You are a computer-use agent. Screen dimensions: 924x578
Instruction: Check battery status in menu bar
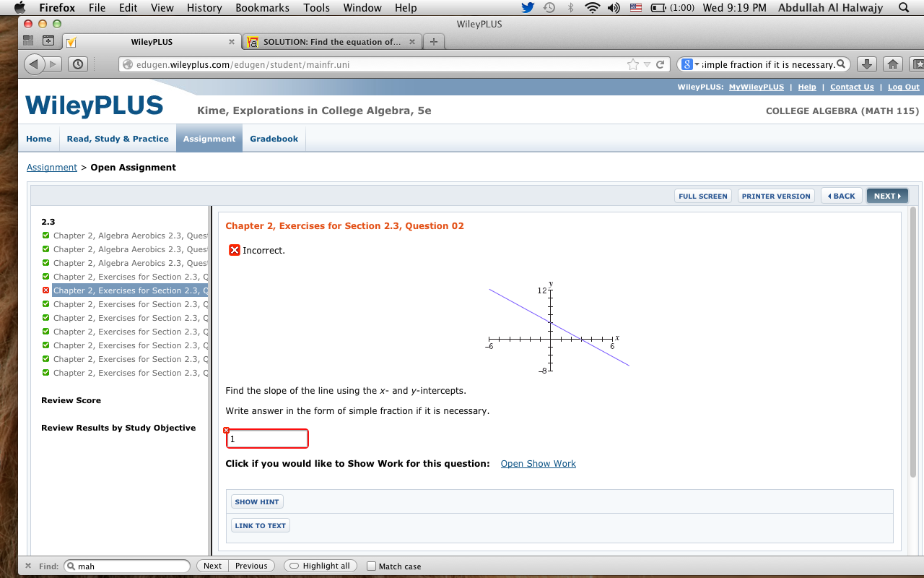click(672, 8)
